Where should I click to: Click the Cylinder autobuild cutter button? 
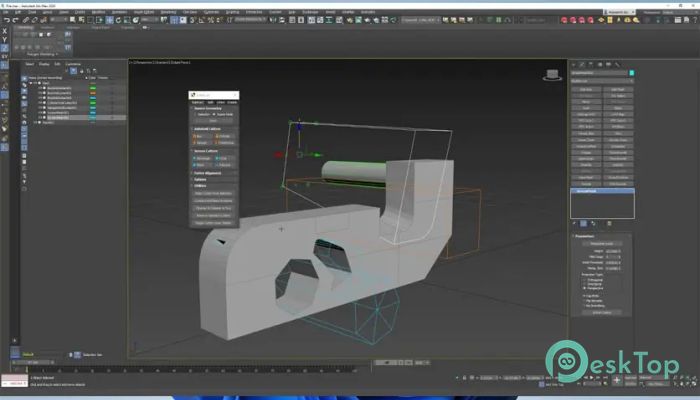coord(224,136)
